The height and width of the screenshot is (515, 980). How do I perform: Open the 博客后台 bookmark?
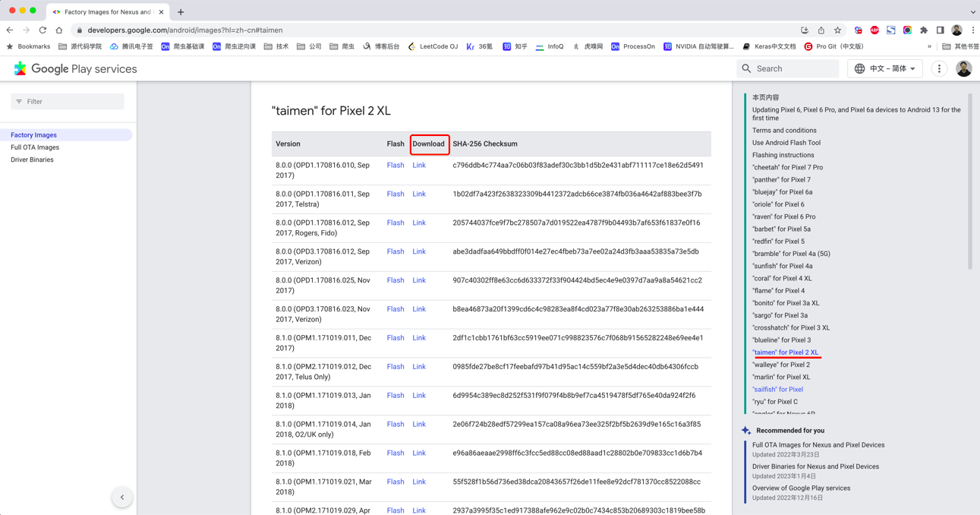(x=381, y=46)
